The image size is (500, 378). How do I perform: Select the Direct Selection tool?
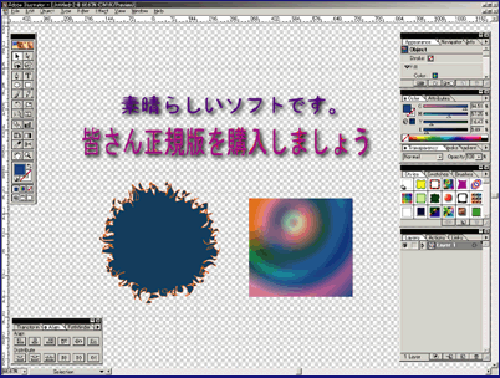(28, 56)
